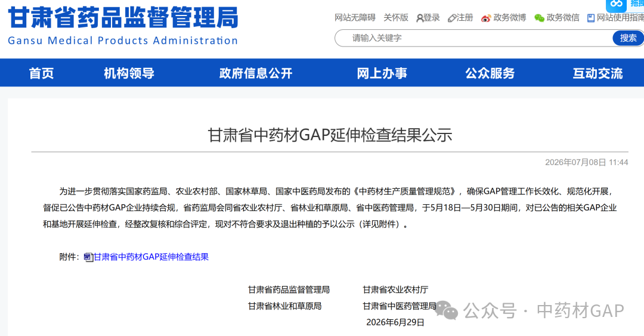
Task: Click the article title 甘肃省中药材GAP延伸检查结果公示
Action: [x=330, y=135]
